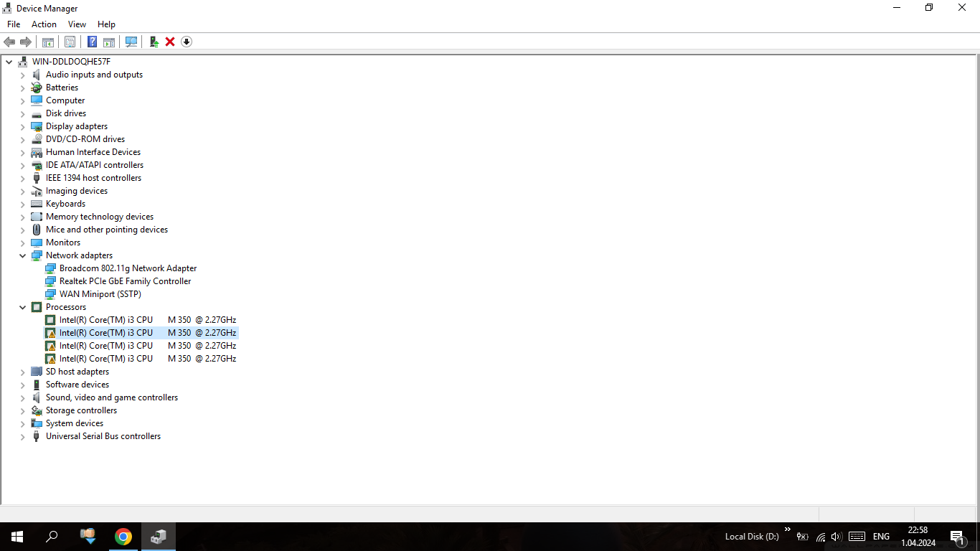The width and height of the screenshot is (980, 551).
Task: Expand the Human Interface Devices category
Action: (x=23, y=152)
